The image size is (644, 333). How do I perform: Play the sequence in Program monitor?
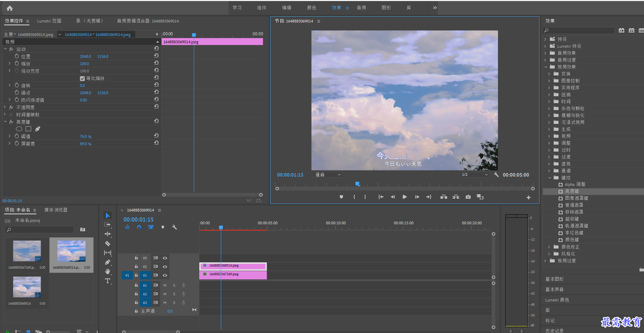click(x=405, y=197)
